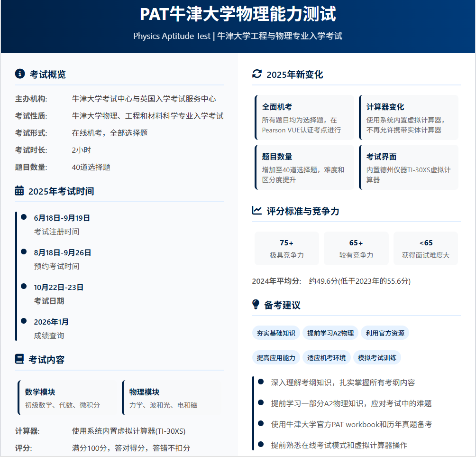Click the 考试内容 section heading

pyautogui.click(x=46, y=359)
